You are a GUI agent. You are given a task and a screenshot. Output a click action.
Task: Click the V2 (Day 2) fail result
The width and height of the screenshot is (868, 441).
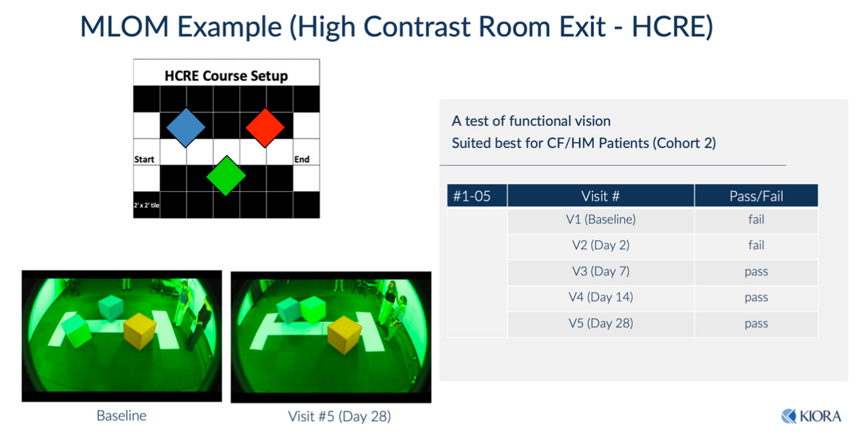tap(757, 245)
